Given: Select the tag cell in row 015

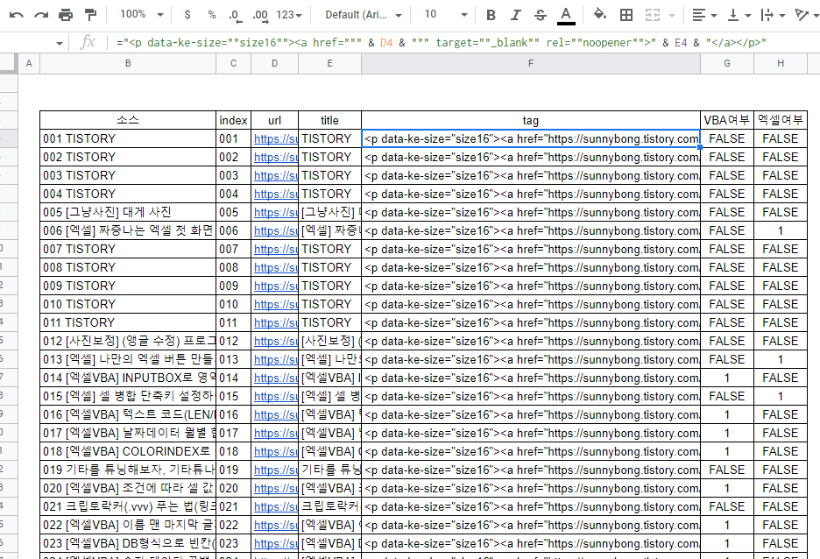Looking at the screenshot, I should (531, 396).
